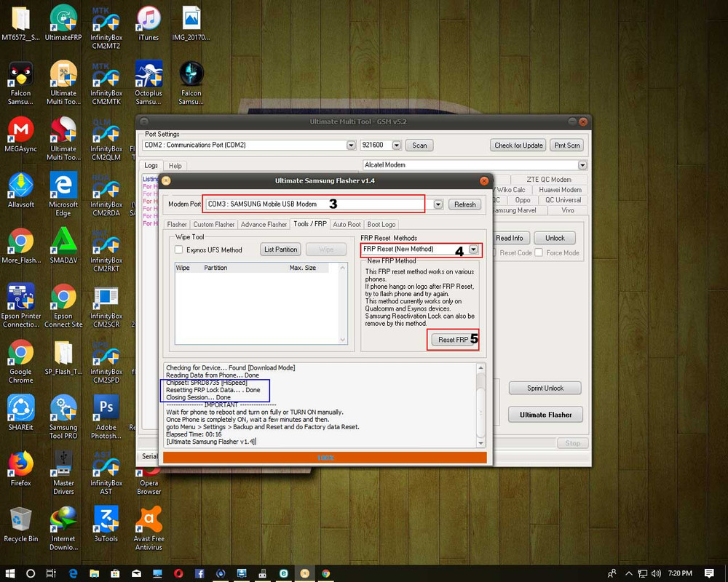Open Microsoft Edge desktop icon

tap(63, 194)
